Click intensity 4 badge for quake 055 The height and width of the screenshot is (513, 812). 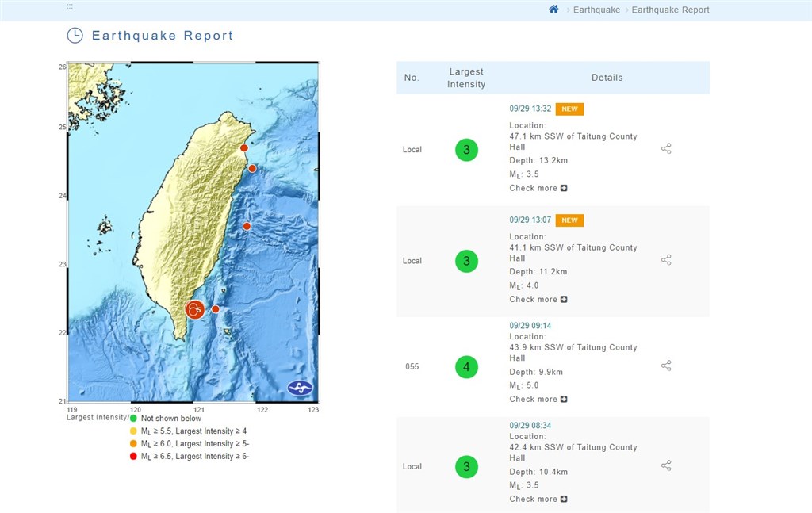click(466, 367)
